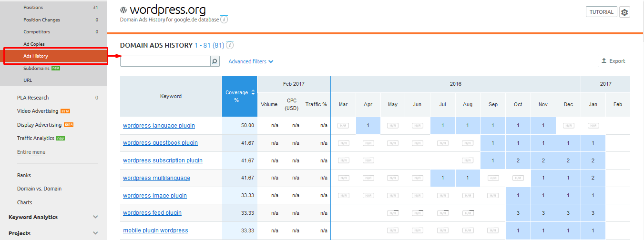Image resolution: width=644 pixels, height=240 pixels.
Task: Click the TUTORIAL button
Action: tap(601, 12)
